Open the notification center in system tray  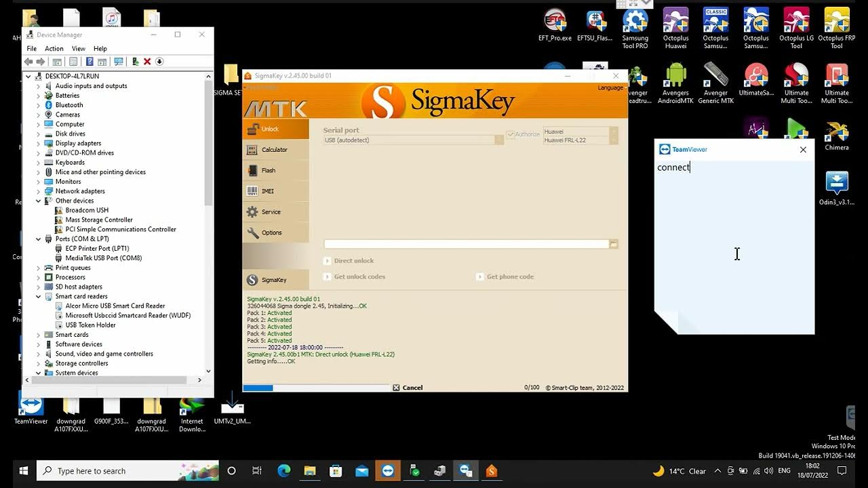point(842,470)
